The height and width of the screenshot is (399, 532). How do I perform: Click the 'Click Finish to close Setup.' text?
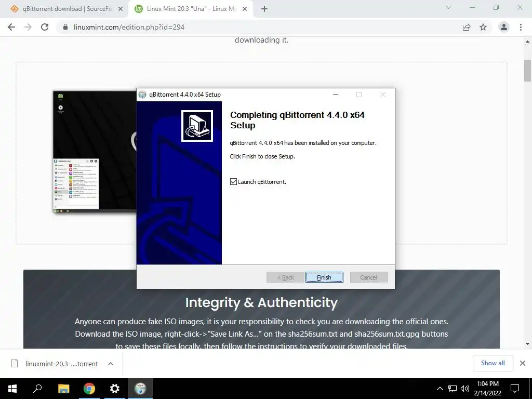tap(262, 156)
